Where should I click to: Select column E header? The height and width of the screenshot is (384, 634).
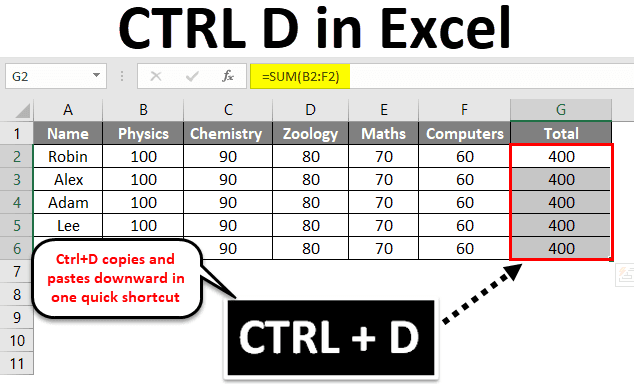[383, 110]
